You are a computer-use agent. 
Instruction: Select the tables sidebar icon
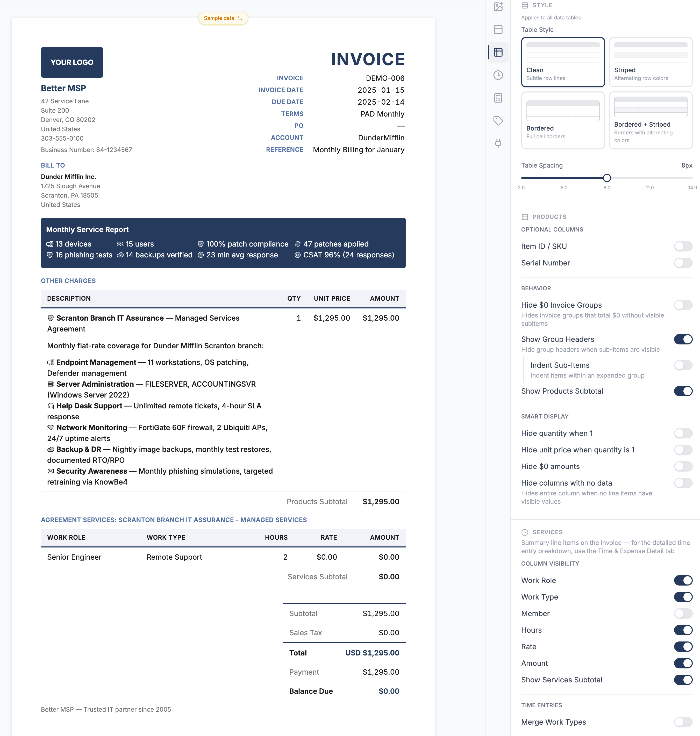498,52
